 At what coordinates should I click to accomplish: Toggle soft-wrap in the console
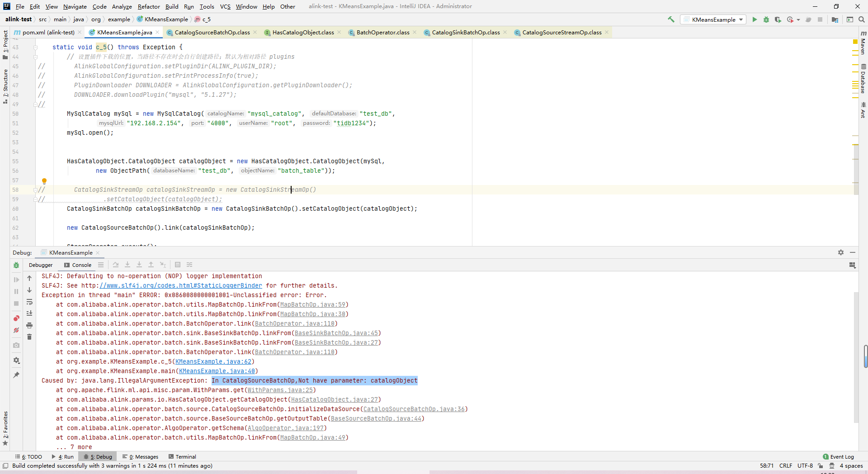point(29,302)
